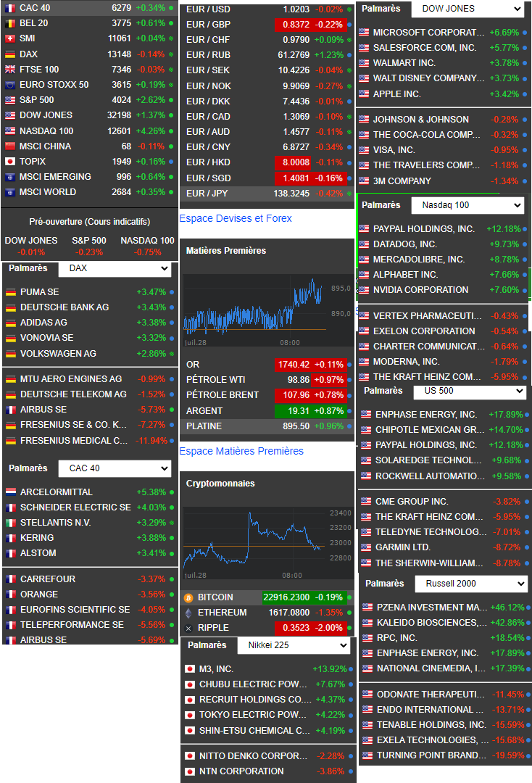Open the FRESENIUS MEDICAL C... stock
This screenshot has height=783, width=532.
click(74, 441)
